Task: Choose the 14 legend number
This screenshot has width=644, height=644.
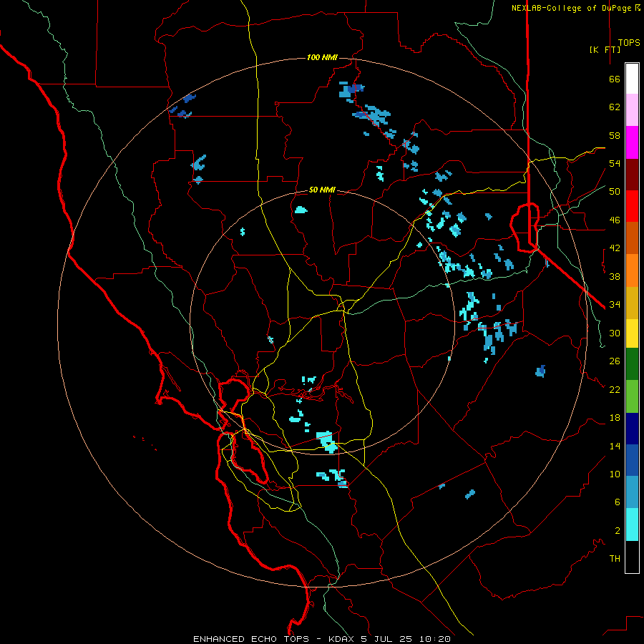Action: tap(615, 446)
